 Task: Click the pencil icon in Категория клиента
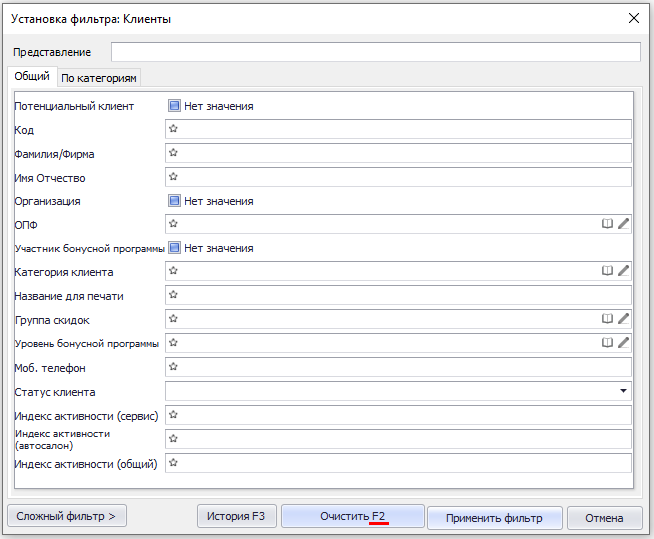click(623, 271)
